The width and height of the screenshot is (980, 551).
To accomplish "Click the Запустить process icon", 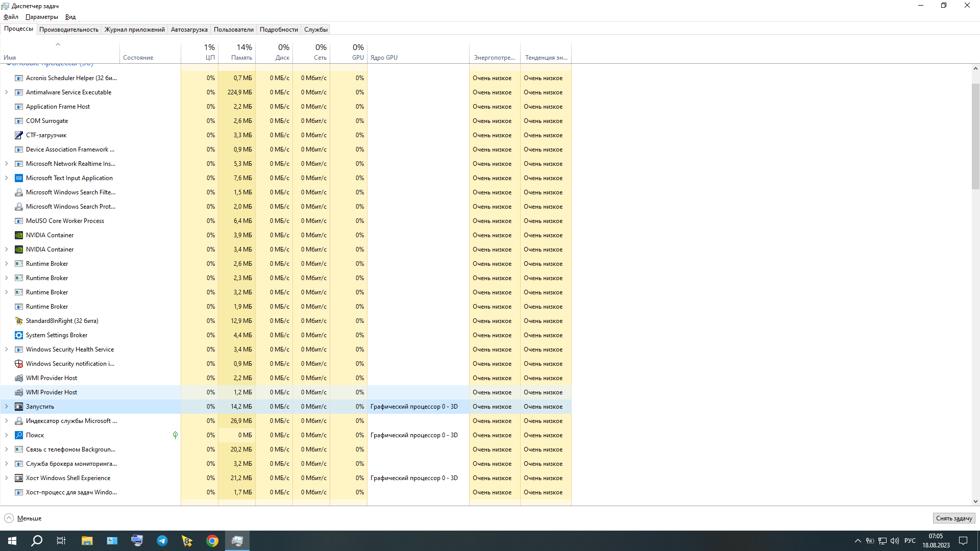I will point(19,407).
